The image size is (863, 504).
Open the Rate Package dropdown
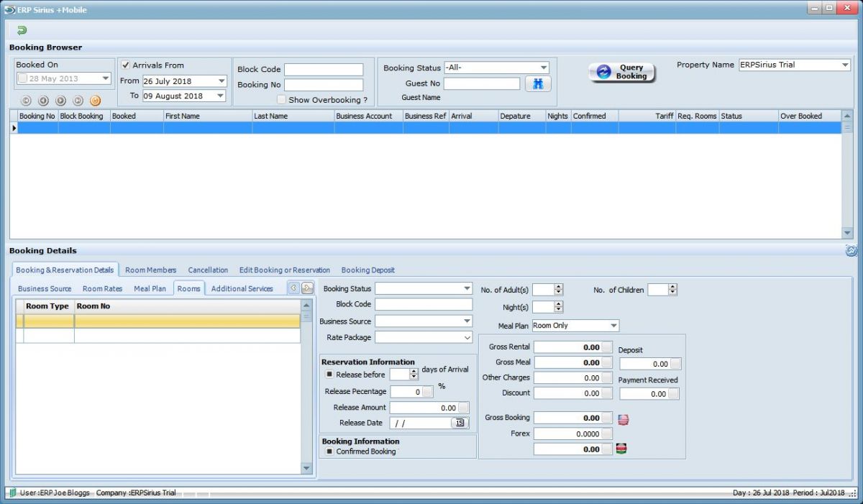pyautogui.click(x=467, y=337)
